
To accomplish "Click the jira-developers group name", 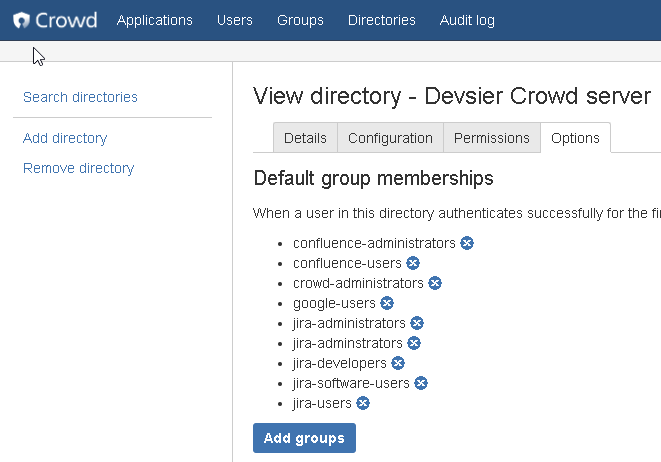I will pos(339,363).
